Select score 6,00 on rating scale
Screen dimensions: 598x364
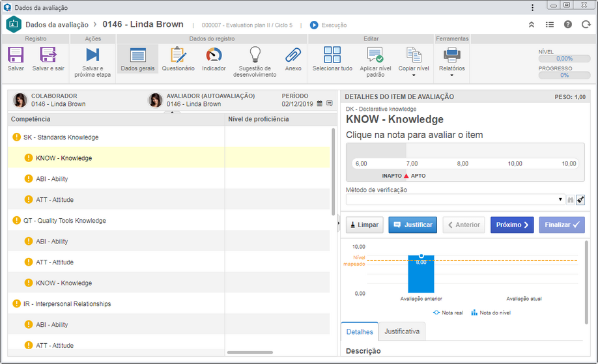[x=361, y=163]
